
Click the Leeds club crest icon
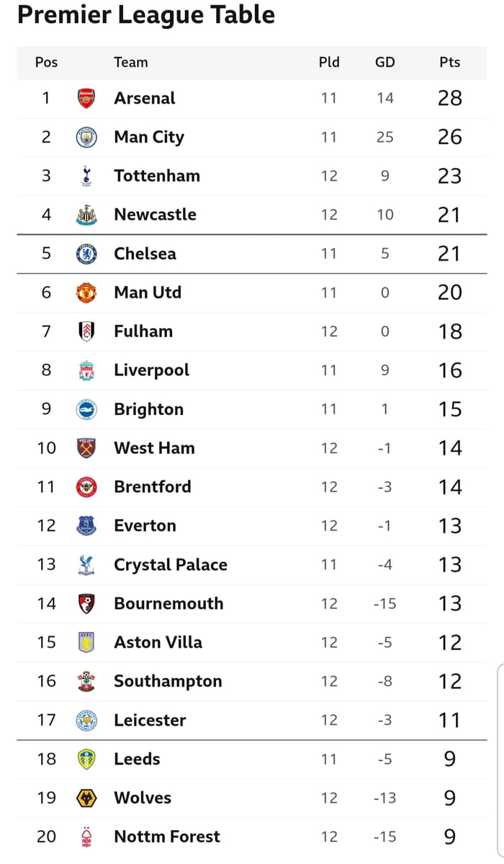pyautogui.click(x=86, y=759)
